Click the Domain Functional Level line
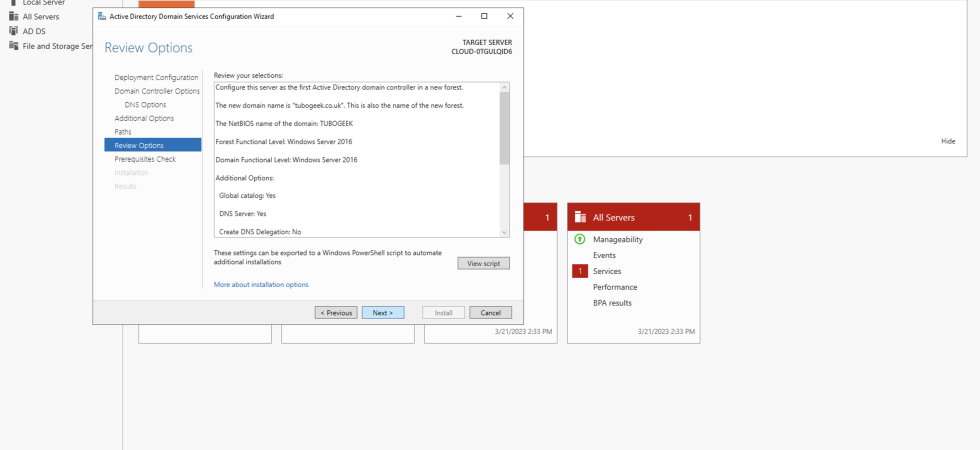 [286, 160]
